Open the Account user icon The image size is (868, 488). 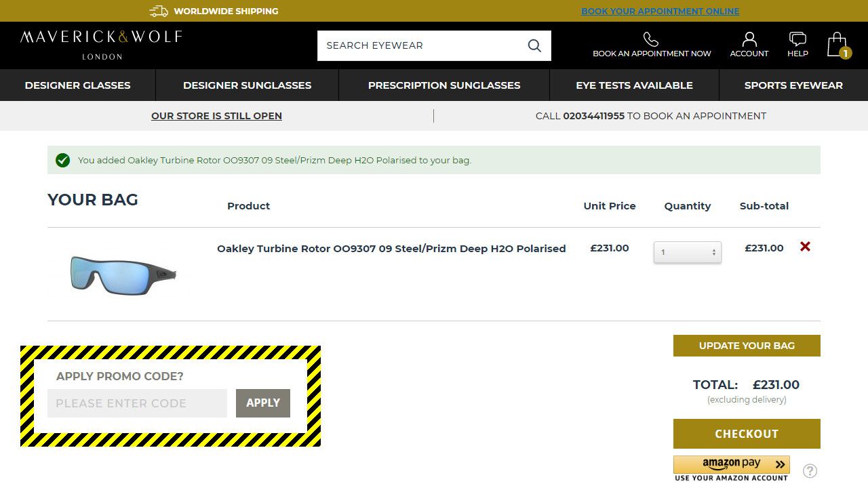(x=749, y=39)
